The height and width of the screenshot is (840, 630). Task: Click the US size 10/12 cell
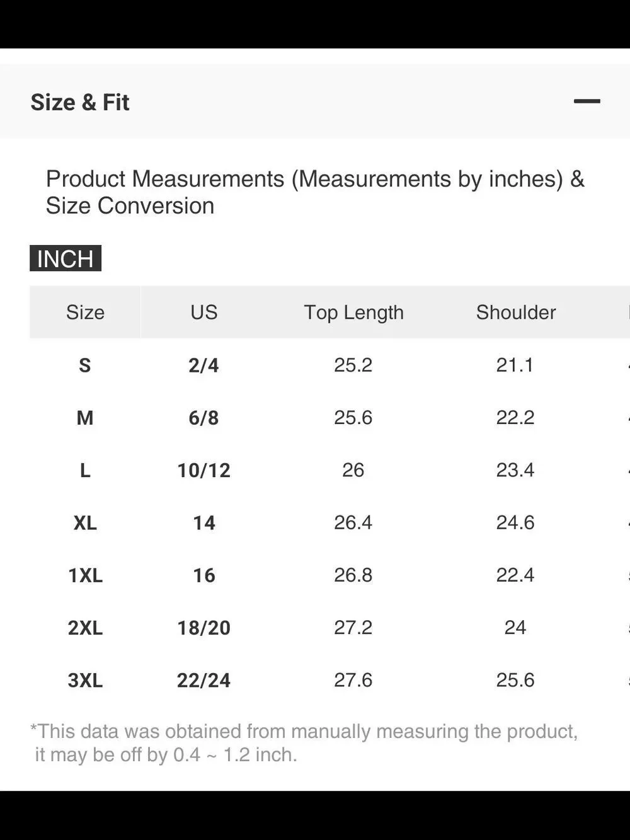[x=203, y=470]
